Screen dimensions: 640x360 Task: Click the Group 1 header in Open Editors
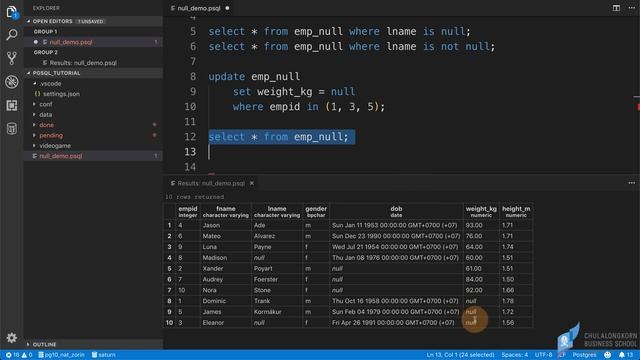tap(45, 31)
